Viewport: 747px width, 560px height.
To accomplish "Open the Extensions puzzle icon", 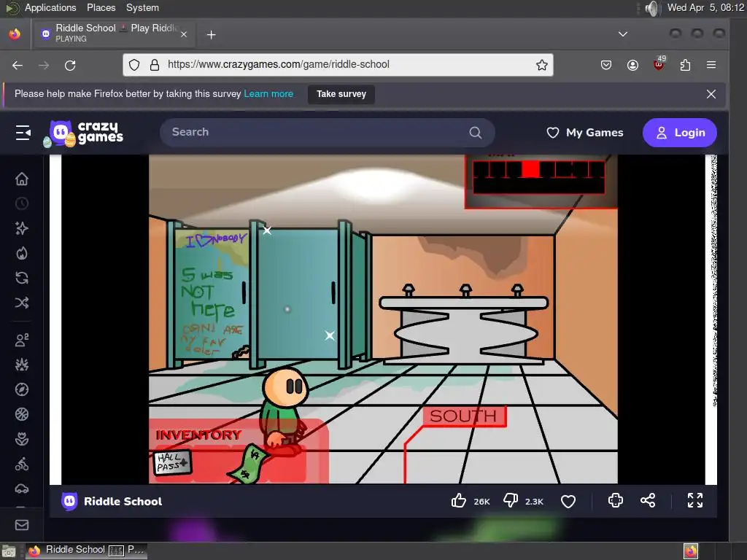I will coord(685,65).
